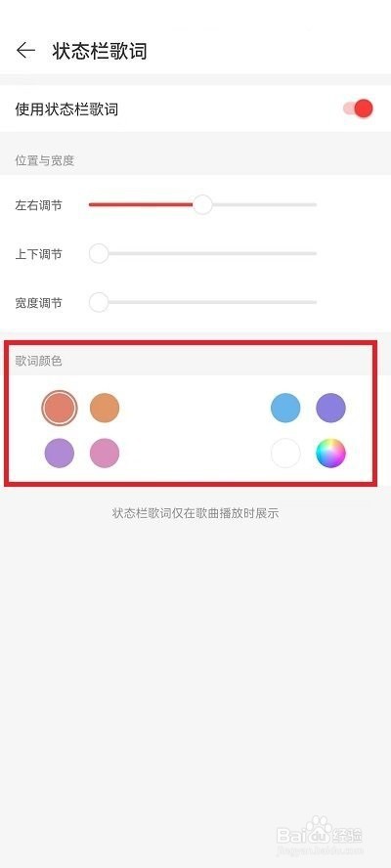Click the 宽度调节 slider knob
The image size is (391, 868).
pyautogui.click(x=99, y=302)
